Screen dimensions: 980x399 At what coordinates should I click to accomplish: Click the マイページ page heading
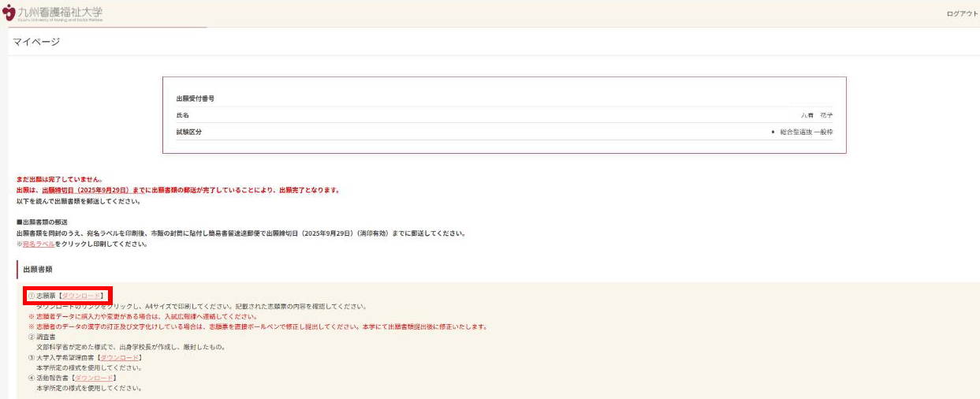tap(36, 42)
